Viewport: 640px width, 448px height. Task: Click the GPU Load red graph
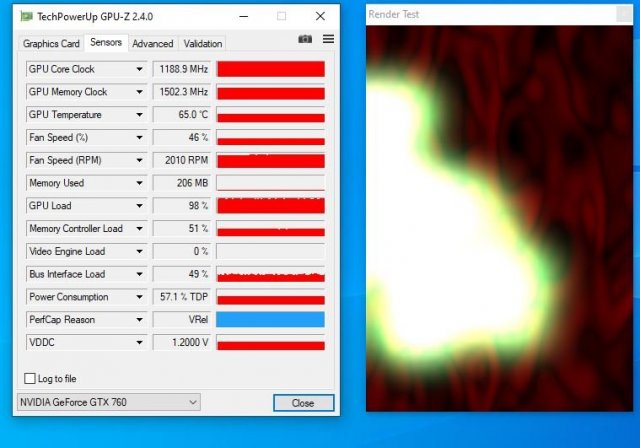(270, 206)
